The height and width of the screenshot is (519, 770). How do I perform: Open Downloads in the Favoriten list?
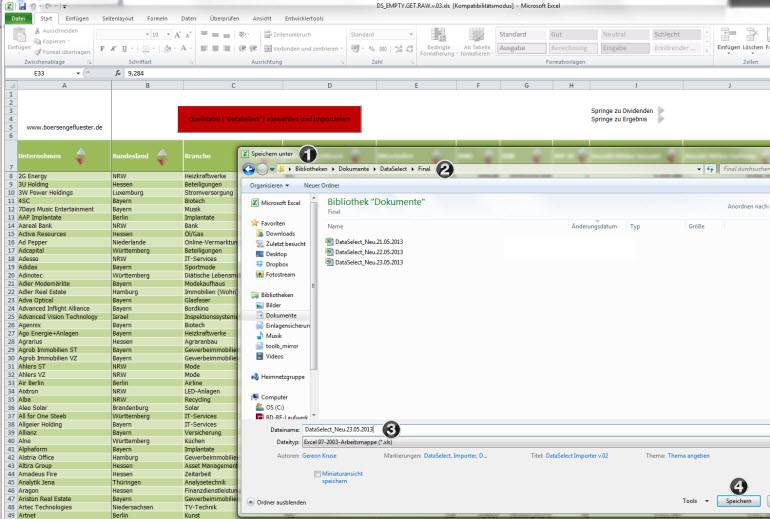(275, 234)
